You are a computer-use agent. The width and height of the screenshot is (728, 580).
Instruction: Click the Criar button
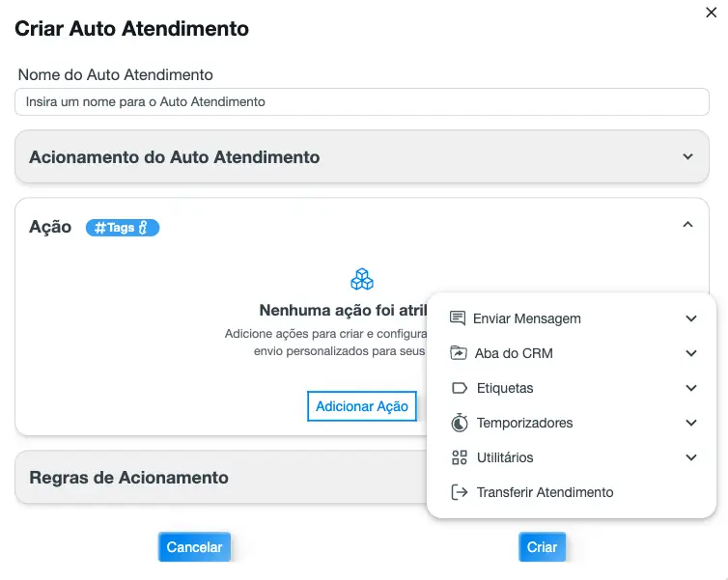(x=542, y=547)
